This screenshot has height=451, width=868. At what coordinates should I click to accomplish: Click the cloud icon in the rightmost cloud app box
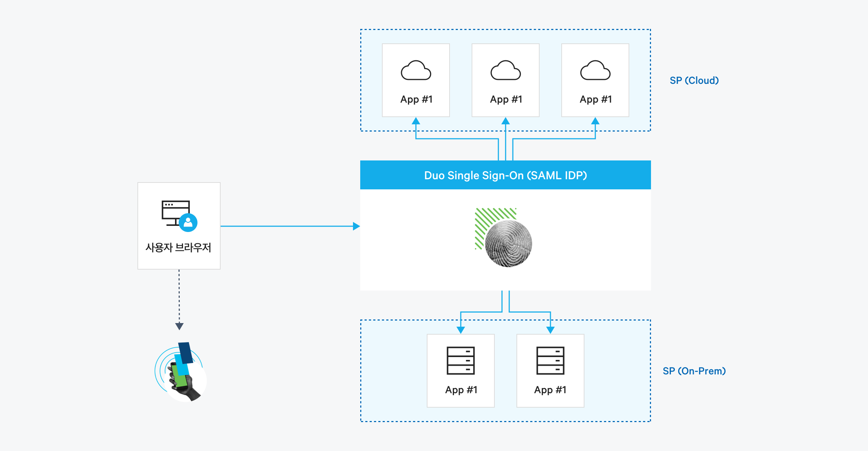[595, 70]
